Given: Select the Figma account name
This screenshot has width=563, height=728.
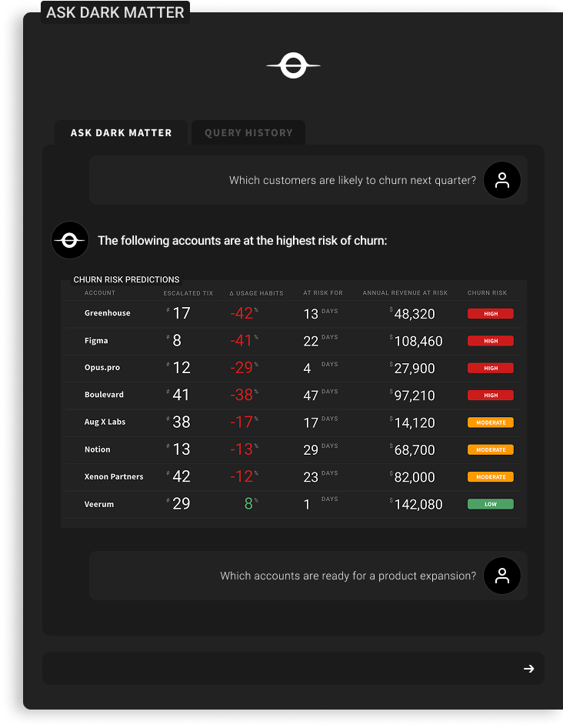Looking at the screenshot, I should tap(96, 341).
